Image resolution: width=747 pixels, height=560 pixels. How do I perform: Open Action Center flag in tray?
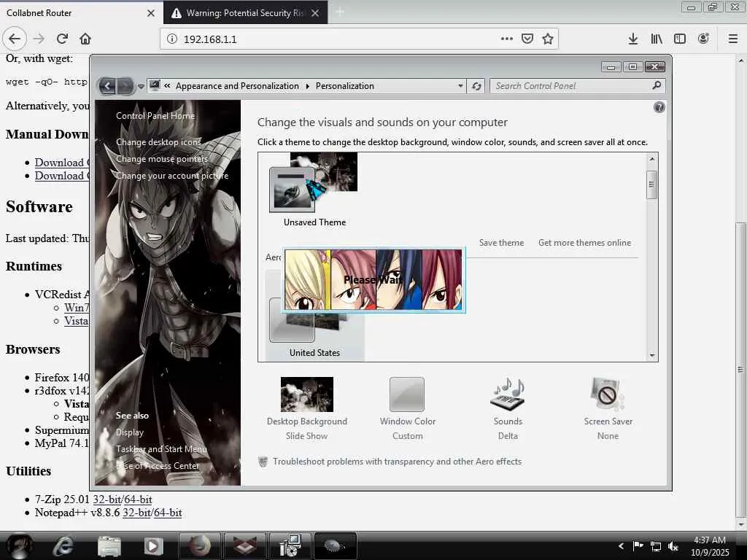click(x=638, y=546)
